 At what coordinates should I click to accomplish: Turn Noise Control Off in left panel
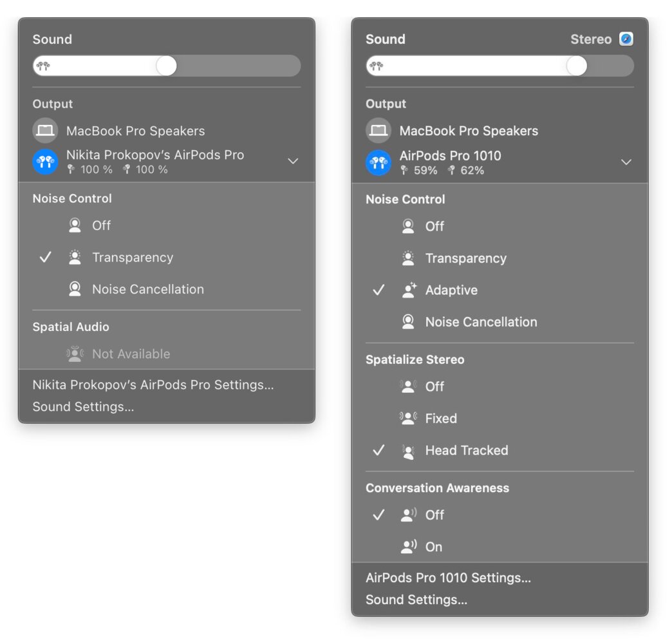(166, 225)
